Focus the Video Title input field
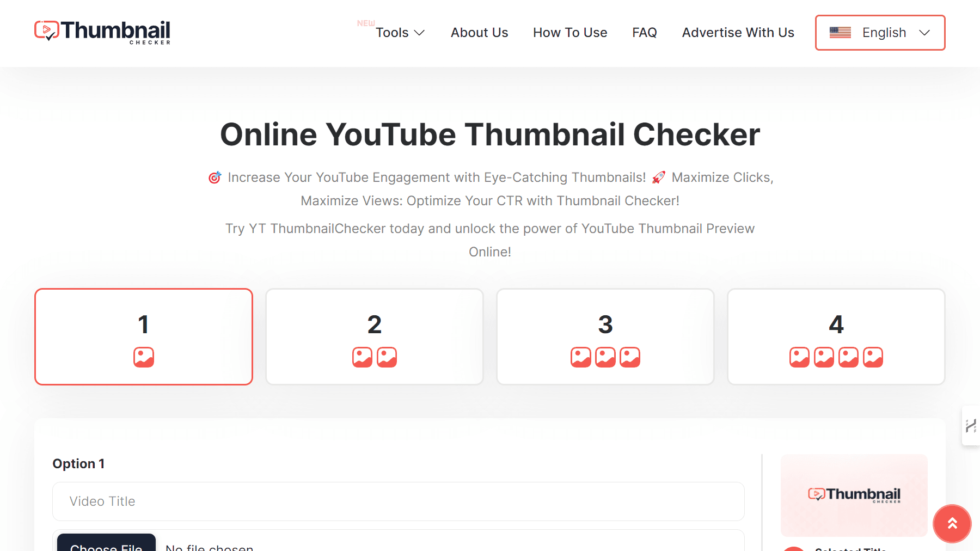Viewport: 980px width, 551px height. tap(398, 501)
